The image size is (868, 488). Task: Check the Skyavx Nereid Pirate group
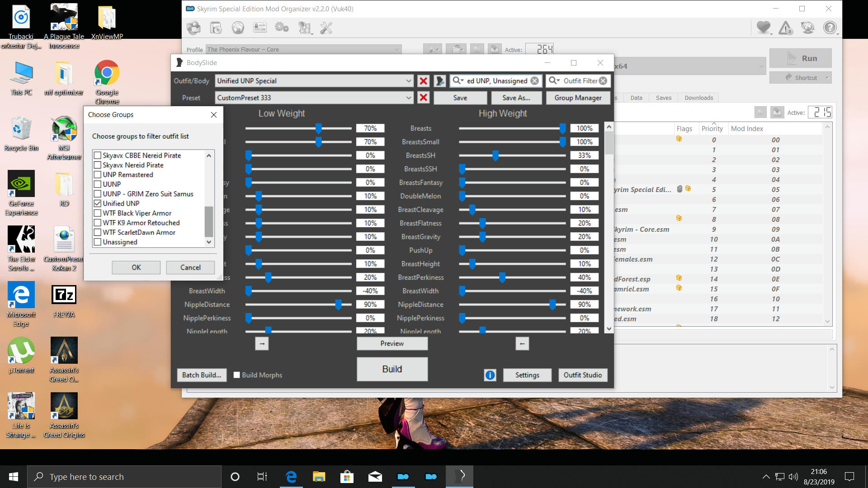tap(97, 165)
